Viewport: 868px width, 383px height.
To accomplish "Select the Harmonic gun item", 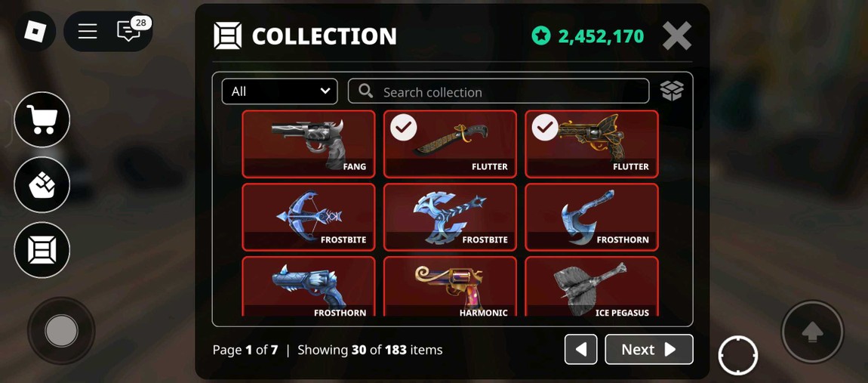I will coord(450,286).
